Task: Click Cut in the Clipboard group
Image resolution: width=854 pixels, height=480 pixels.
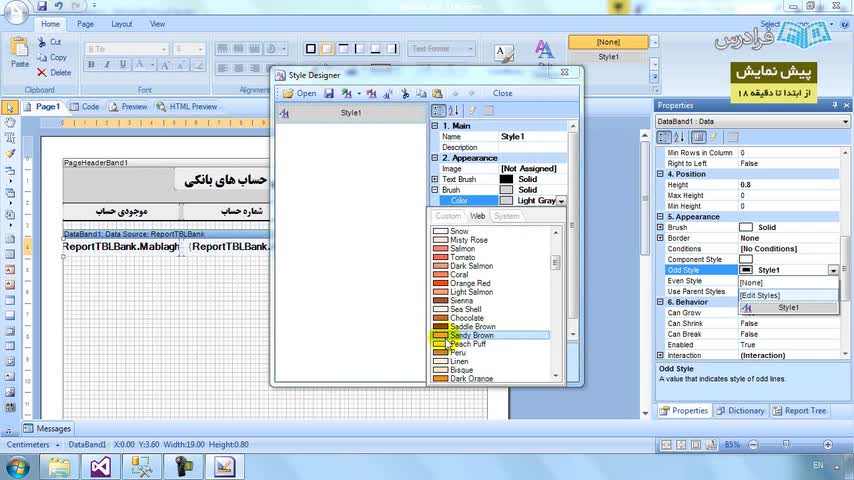Action: (50, 42)
